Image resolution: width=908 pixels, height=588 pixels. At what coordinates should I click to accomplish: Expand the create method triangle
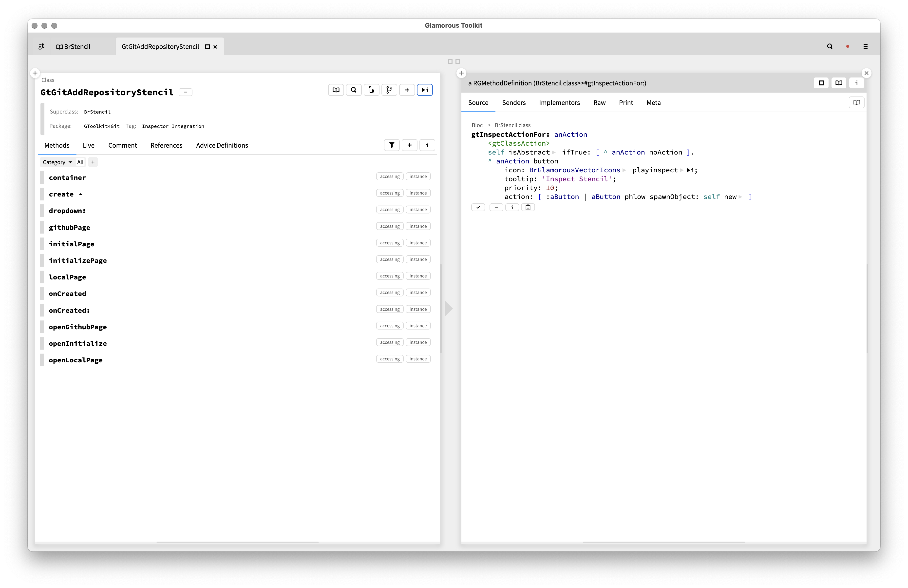pyautogui.click(x=80, y=194)
